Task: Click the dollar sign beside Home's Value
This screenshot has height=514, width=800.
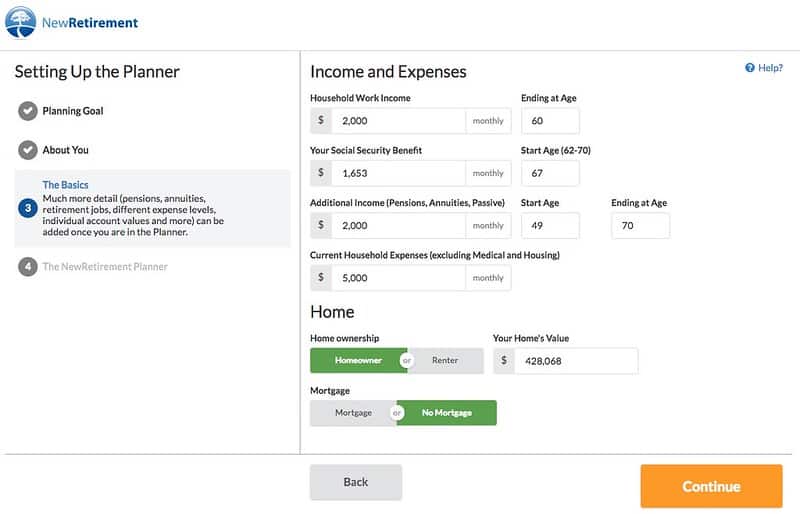Action: coord(504,361)
